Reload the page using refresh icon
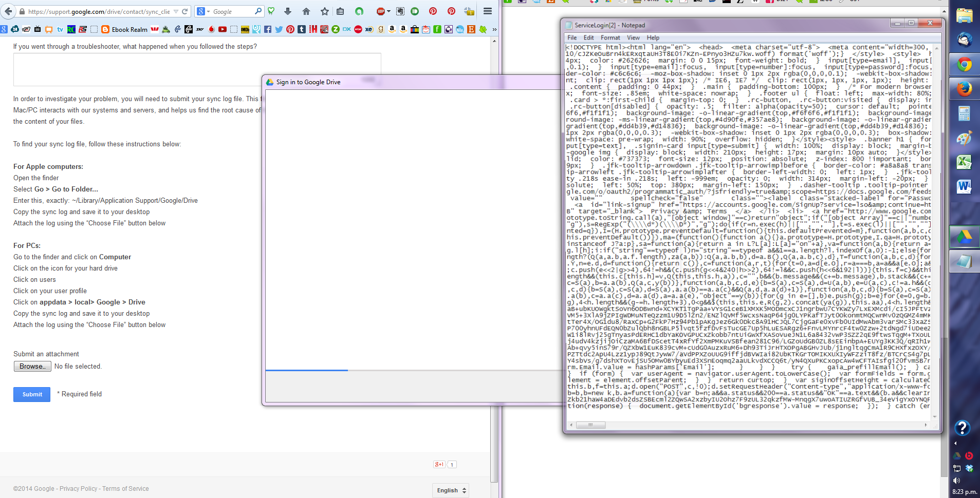The image size is (980, 498). pyautogui.click(x=185, y=11)
